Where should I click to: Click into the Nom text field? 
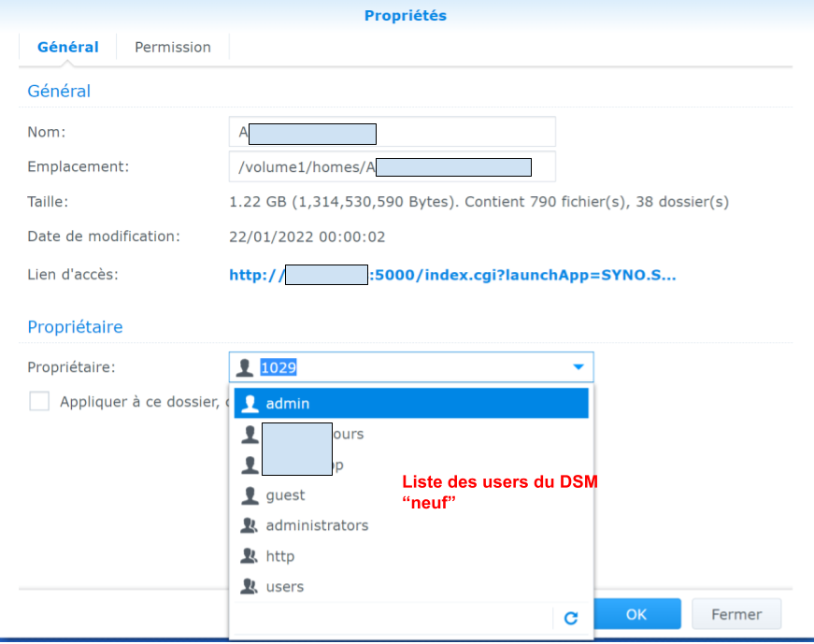coord(393,133)
